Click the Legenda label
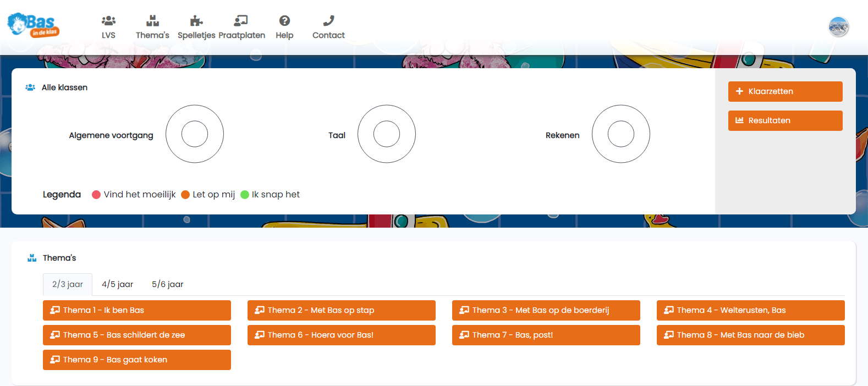This screenshot has height=386, width=868. coord(62,195)
